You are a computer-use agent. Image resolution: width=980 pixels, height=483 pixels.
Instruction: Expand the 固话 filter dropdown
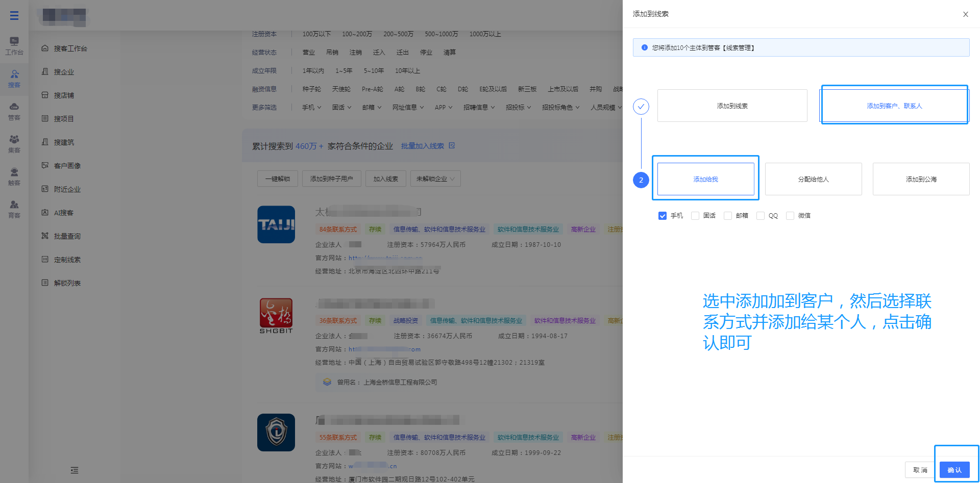pos(341,108)
